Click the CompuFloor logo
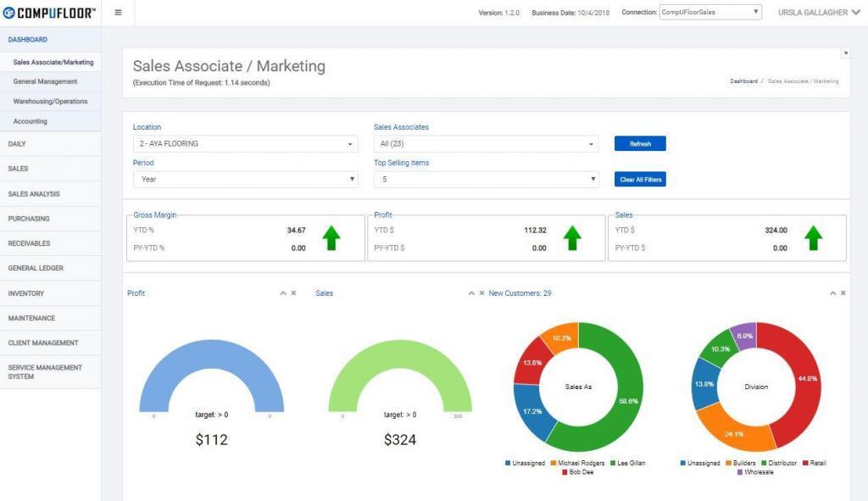 tap(48, 13)
